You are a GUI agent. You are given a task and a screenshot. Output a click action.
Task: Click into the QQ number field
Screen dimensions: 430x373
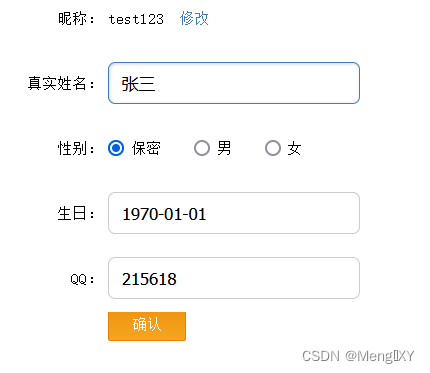point(234,278)
